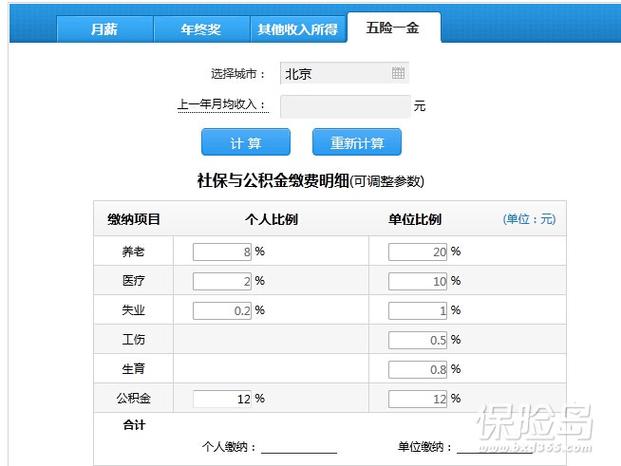
Task: Click the 养老 row label
Action: [133, 251]
